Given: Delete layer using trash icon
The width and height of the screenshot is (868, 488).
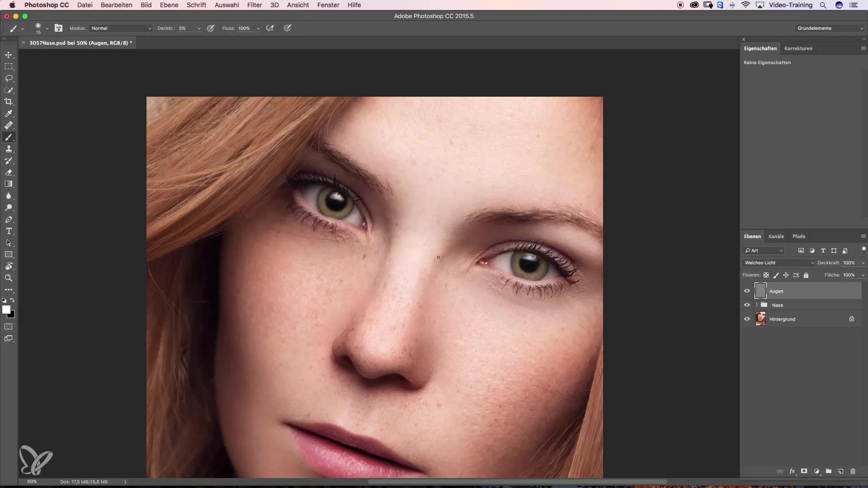Looking at the screenshot, I should (853, 471).
